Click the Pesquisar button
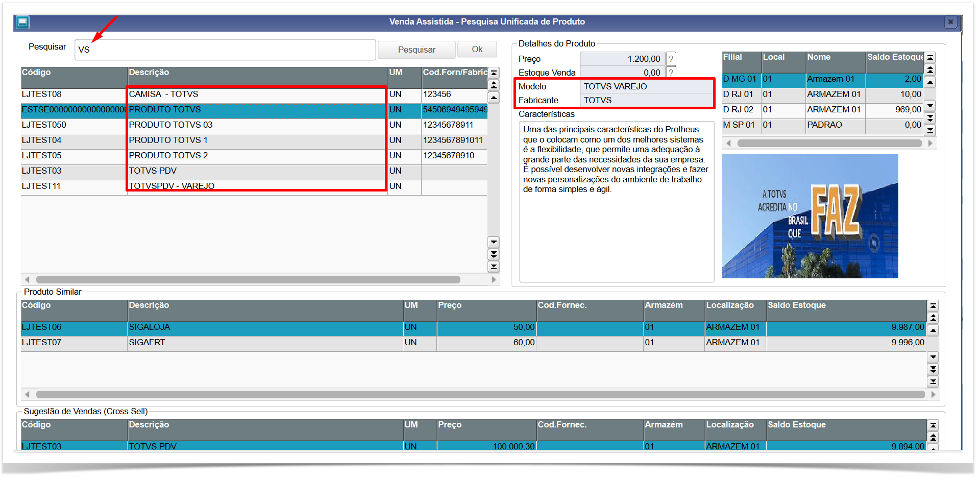Viewport: 980px width, 478px height. [x=416, y=50]
